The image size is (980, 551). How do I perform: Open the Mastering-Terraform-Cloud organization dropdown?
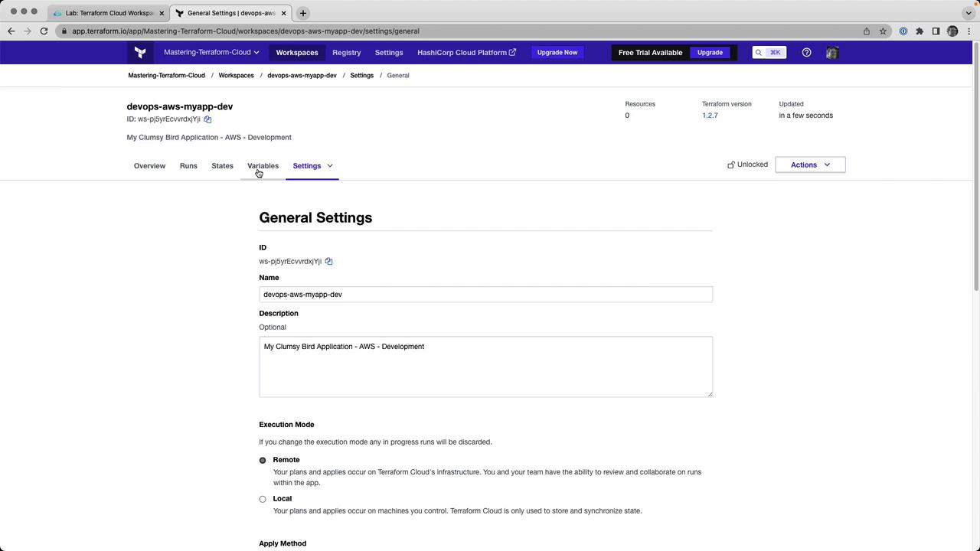[x=211, y=53]
